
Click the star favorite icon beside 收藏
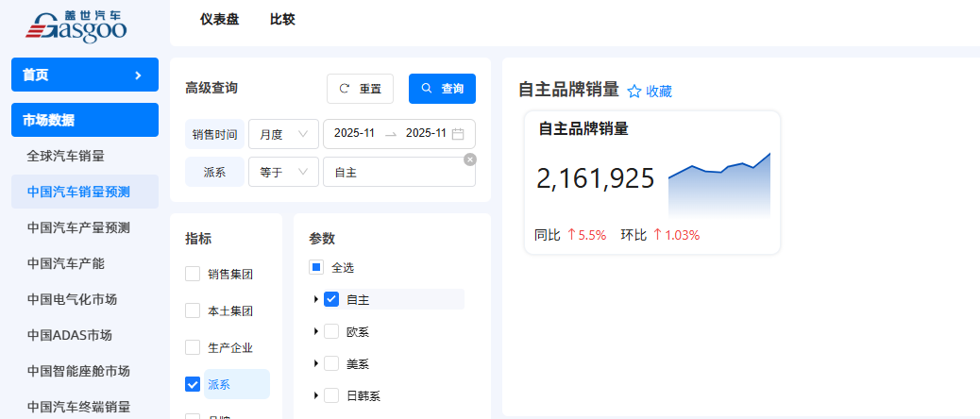(x=634, y=92)
